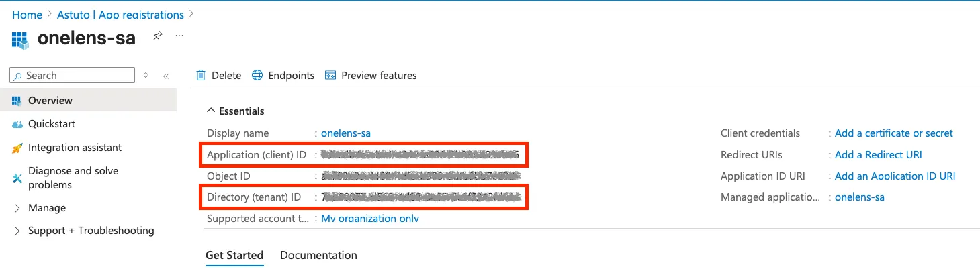
Task: Go to Astuto | App registrations breadcrumb
Action: click(120, 15)
